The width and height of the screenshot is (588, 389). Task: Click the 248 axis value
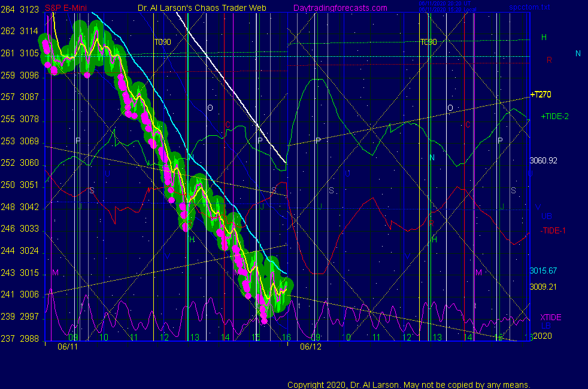[8, 207]
